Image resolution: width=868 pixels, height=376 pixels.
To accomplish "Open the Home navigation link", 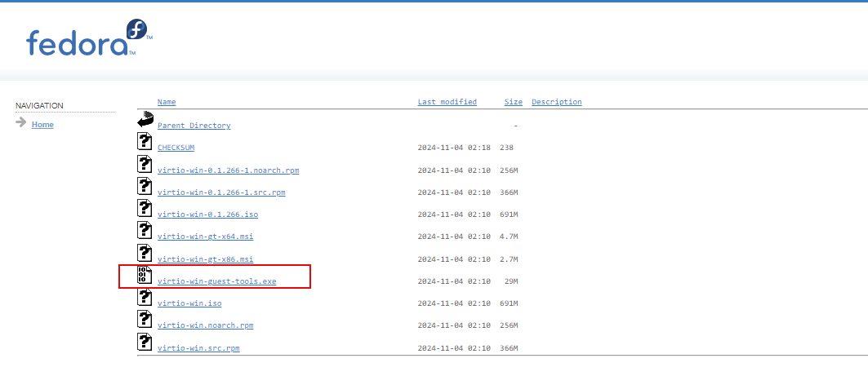I will (x=42, y=125).
